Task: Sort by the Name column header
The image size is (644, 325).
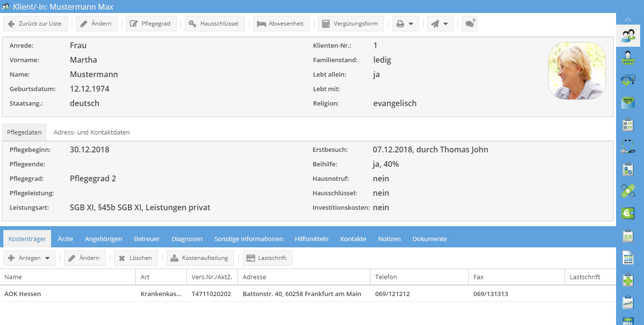Action: (x=68, y=277)
